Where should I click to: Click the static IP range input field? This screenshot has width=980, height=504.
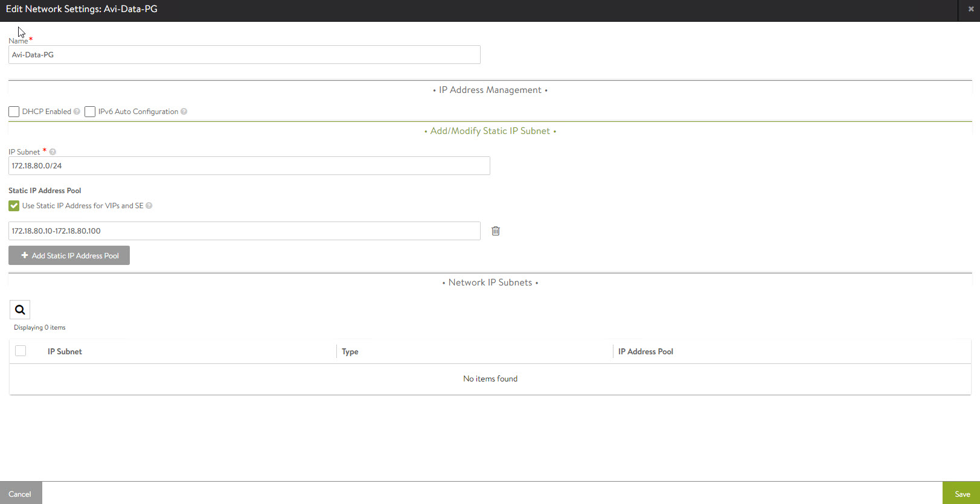pyautogui.click(x=244, y=231)
